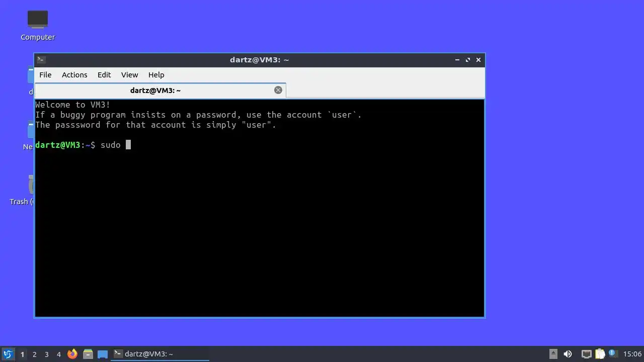The height and width of the screenshot is (362, 644).
Task: Open the Help menu
Action: [156, 74]
